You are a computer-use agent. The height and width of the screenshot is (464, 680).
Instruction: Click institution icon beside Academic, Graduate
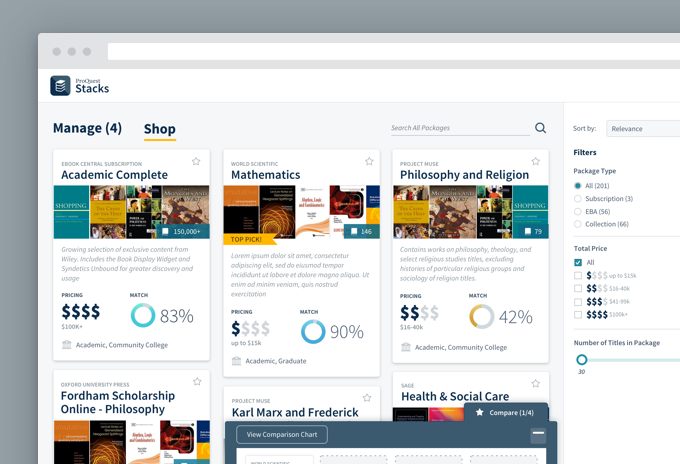pos(236,361)
